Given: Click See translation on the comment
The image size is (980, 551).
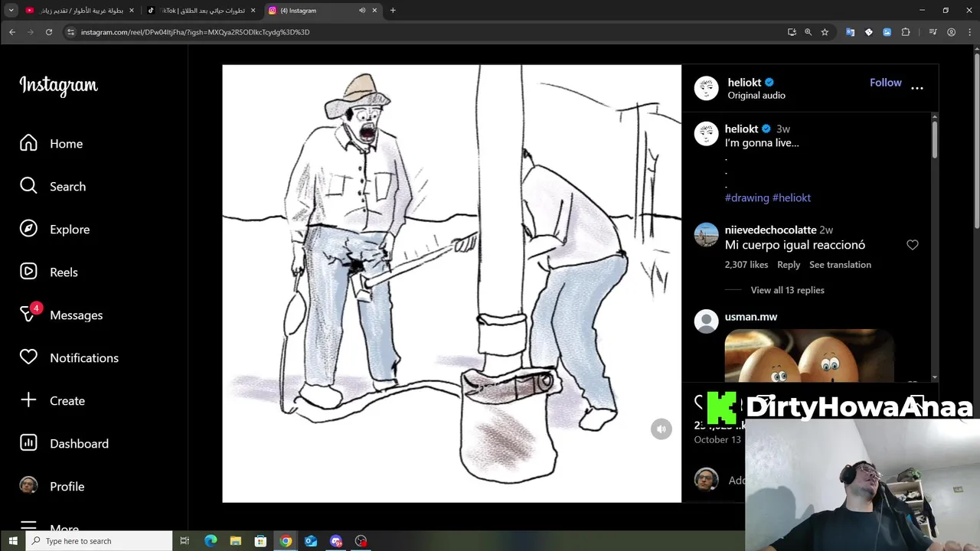Looking at the screenshot, I should pos(840,265).
